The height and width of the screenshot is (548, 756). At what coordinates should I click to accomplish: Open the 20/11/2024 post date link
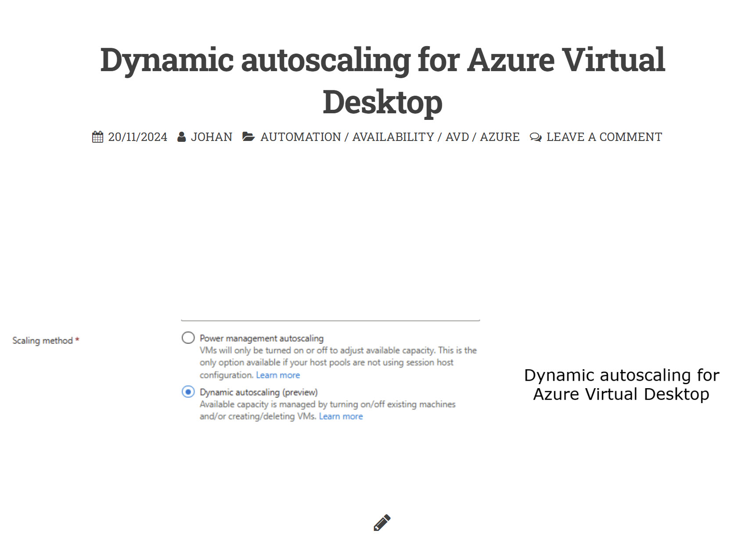(138, 137)
